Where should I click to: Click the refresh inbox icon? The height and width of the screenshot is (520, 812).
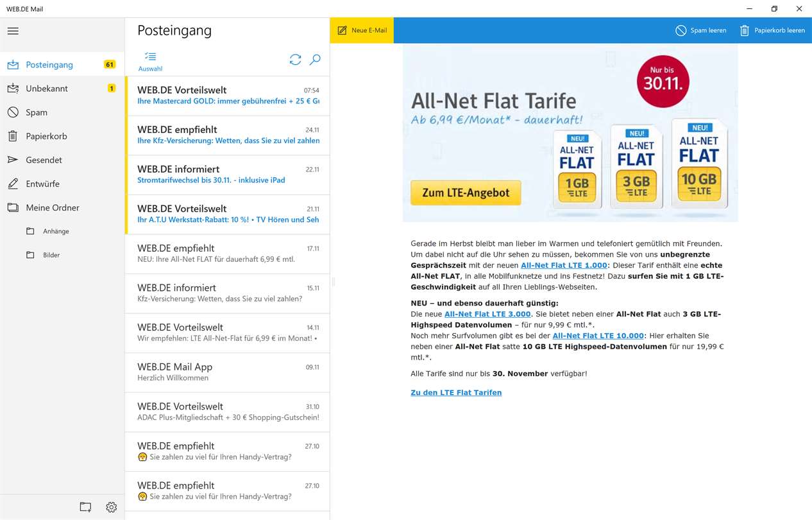[x=295, y=60]
